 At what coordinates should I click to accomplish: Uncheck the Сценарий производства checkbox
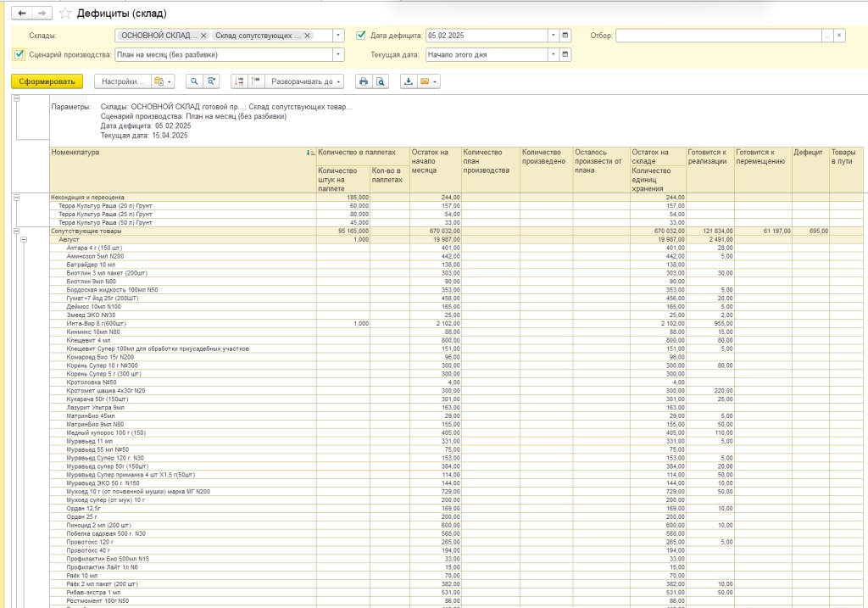pos(19,54)
